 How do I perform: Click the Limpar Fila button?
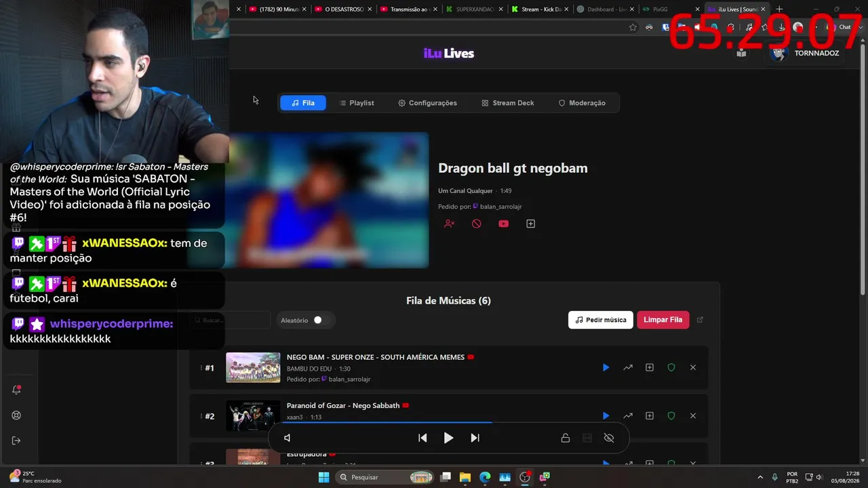click(x=663, y=320)
